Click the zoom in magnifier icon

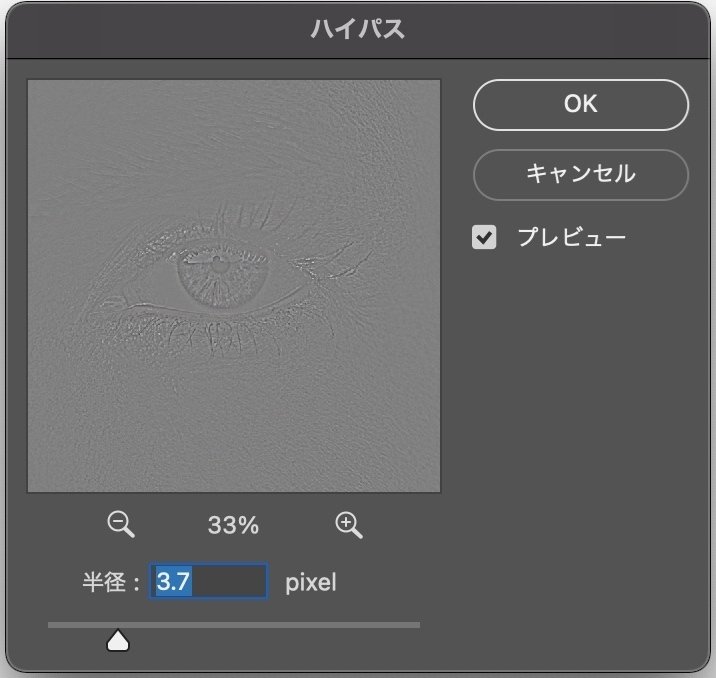pyautogui.click(x=349, y=525)
